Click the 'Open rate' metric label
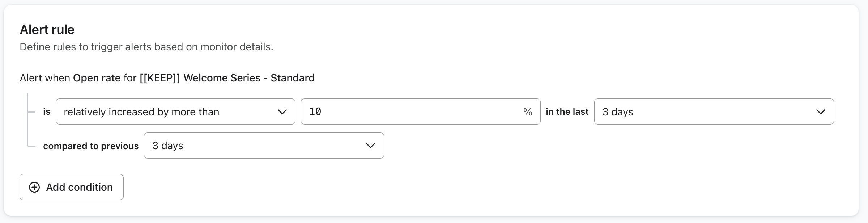Viewport: 868px width, 223px height. (x=97, y=78)
